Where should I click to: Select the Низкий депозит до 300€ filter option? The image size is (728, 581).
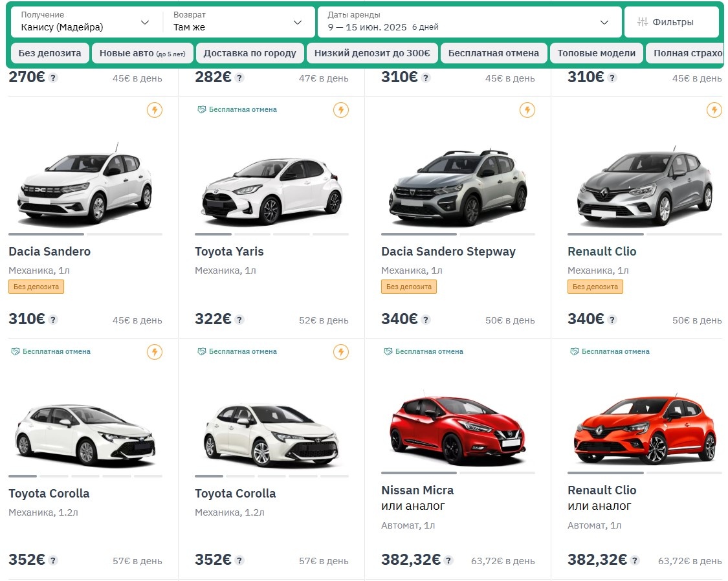point(373,53)
